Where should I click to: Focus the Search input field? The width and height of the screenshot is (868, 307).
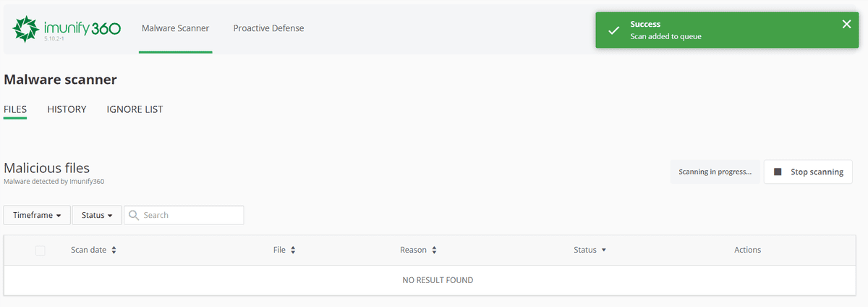[191, 215]
